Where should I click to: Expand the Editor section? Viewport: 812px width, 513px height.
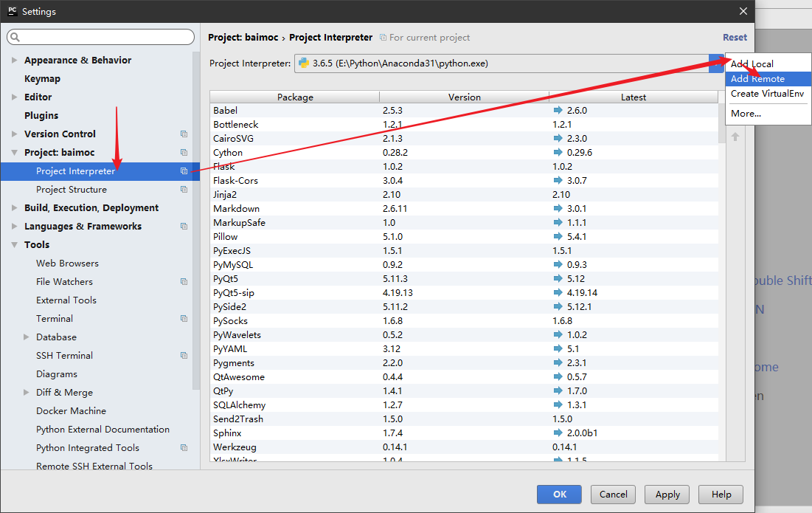tap(15, 97)
